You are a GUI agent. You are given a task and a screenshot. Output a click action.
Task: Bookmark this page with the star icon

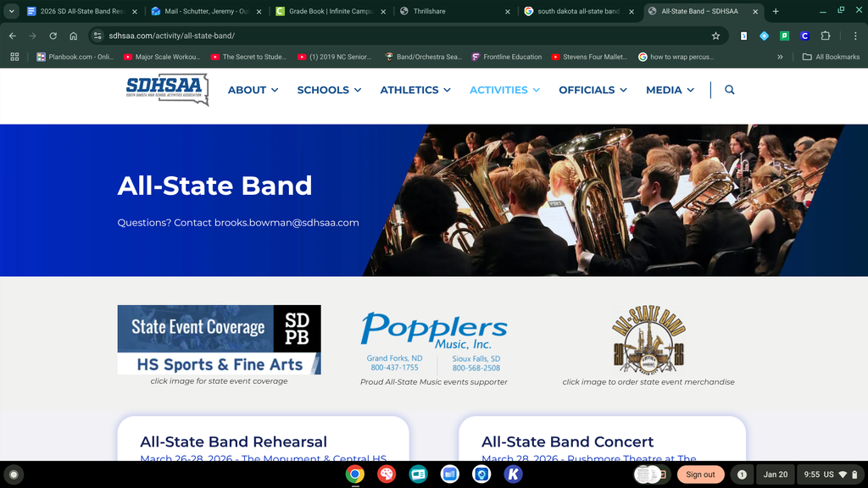[x=716, y=36]
